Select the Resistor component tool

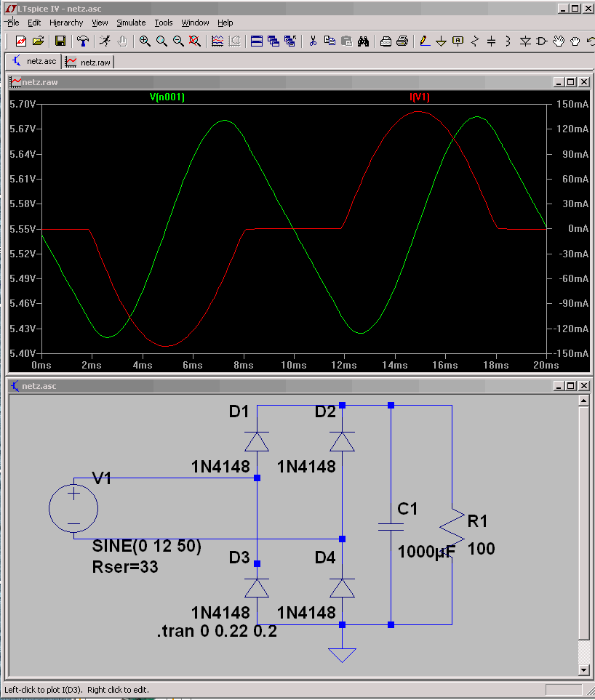(475, 41)
